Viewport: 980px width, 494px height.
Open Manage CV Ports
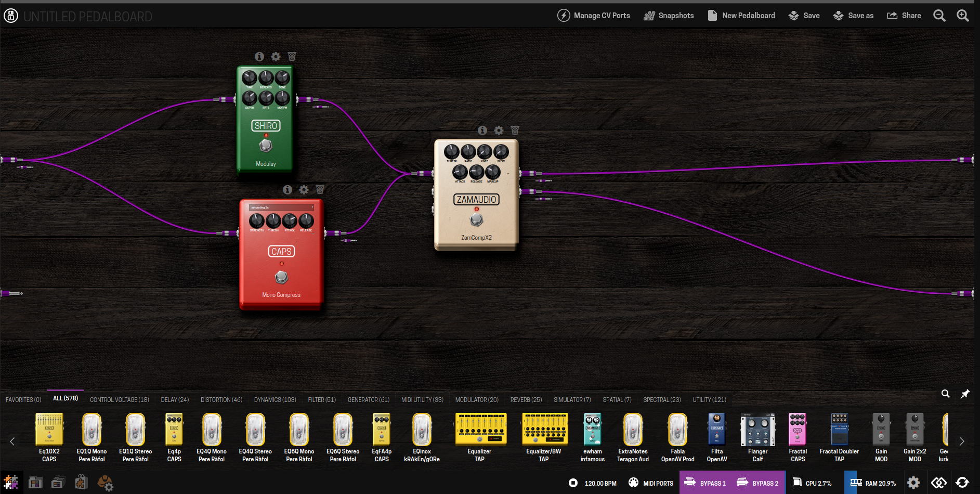click(x=594, y=16)
